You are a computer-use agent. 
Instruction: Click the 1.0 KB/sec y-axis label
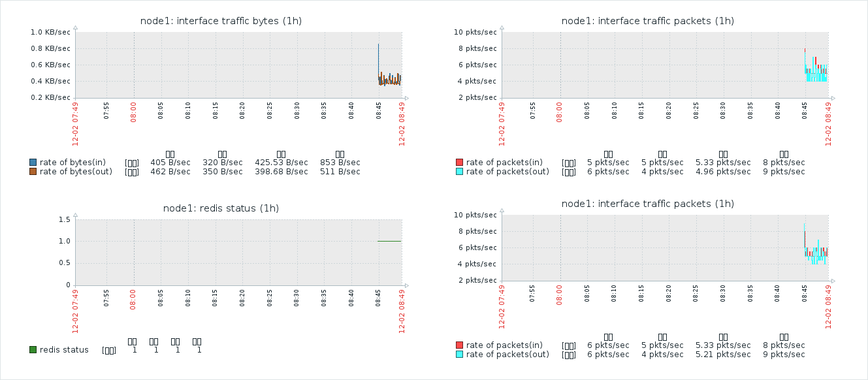[50, 32]
